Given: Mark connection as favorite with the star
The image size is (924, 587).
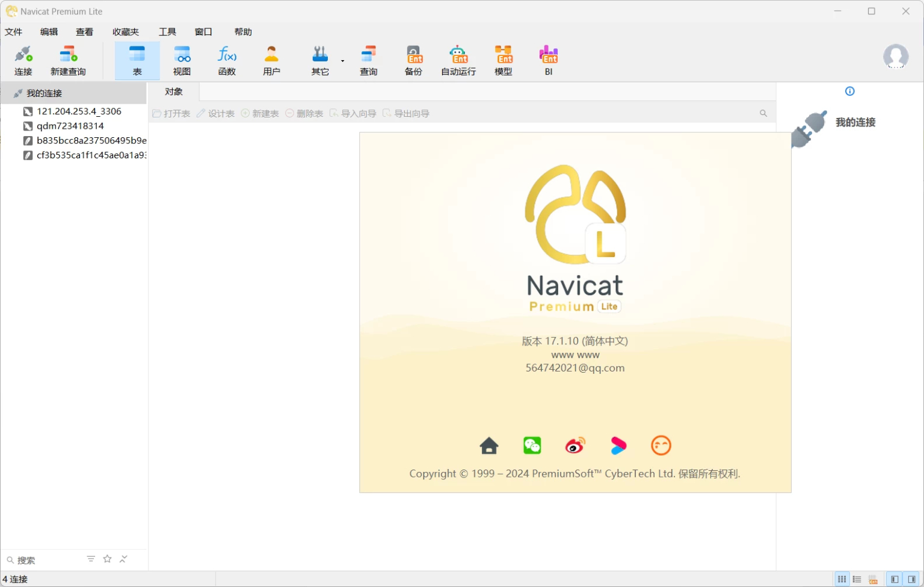Looking at the screenshot, I should tap(107, 559).
